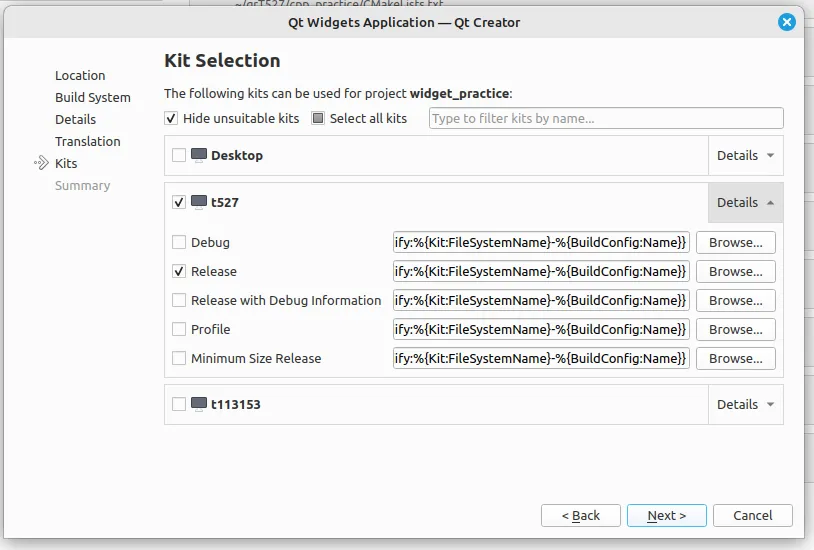Click the Profile build path field
Screen dimensions: 814x550
tap(541, 329)
